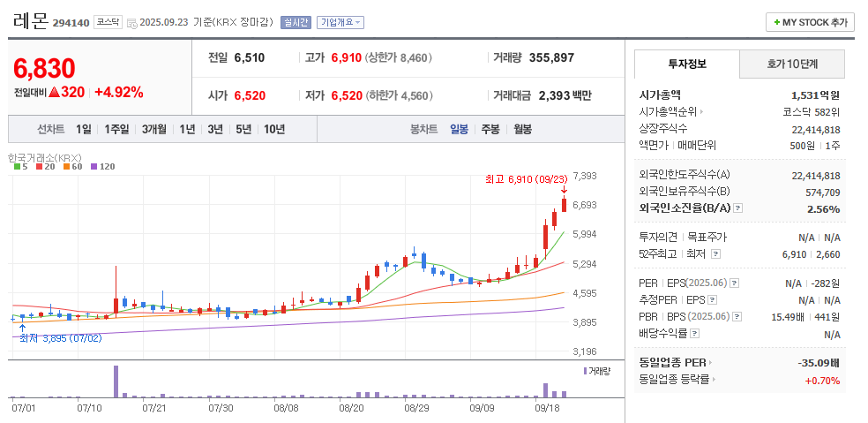
Task: Click the 2.56% foreign ownership ratio
Action: [824, 209]
